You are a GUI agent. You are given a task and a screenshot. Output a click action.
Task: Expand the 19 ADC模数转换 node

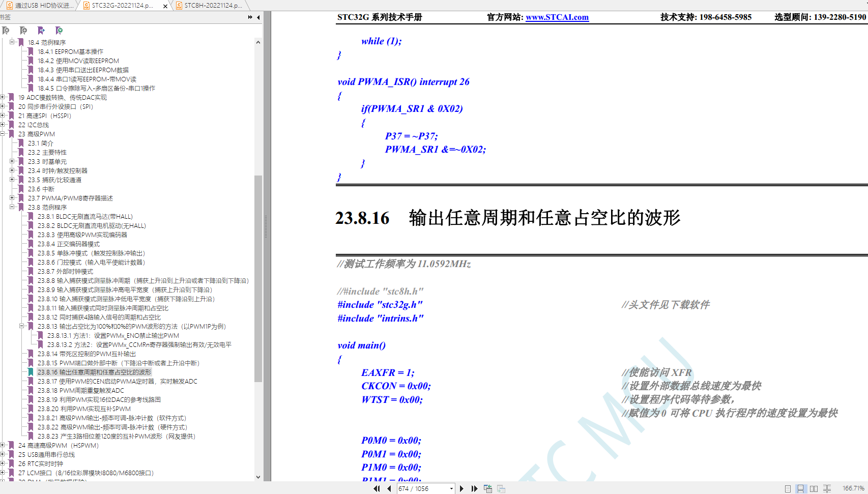point(3,97)
